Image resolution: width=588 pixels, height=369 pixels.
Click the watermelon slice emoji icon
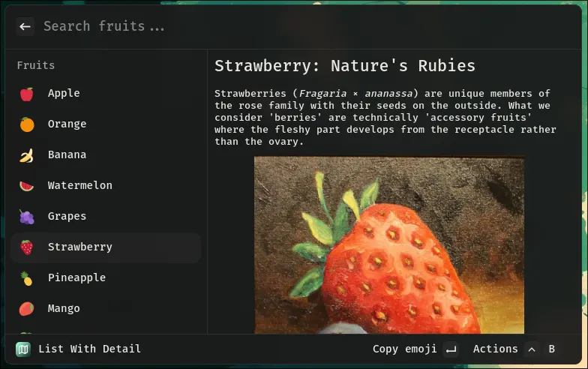pos(27,186)
